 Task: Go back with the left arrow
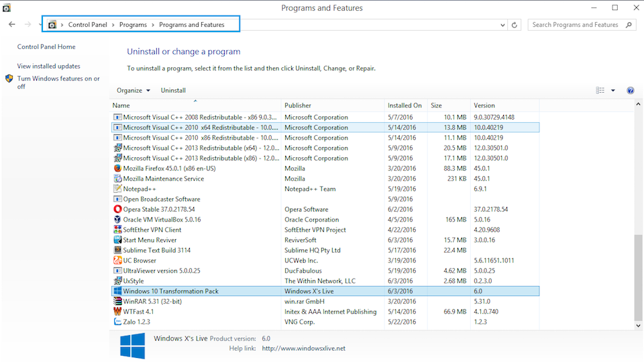click(x=12, y=25)
